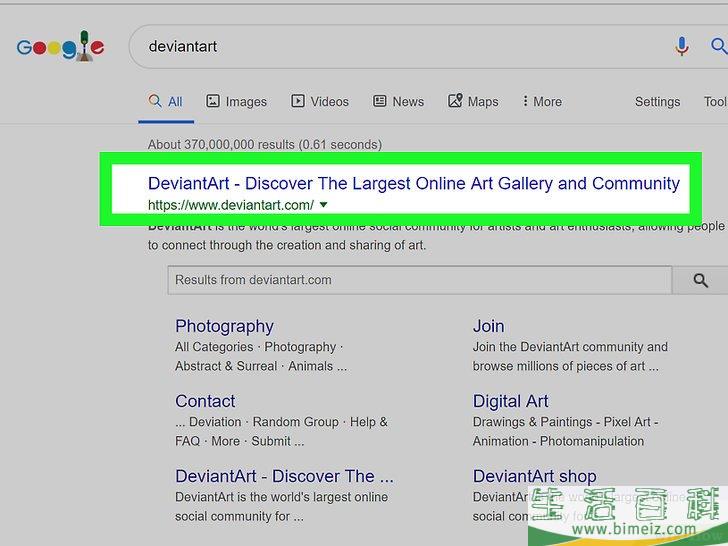Click the text 'Drawings & Paintings - Pixel Art -'
The image size is (728, 546).
(x=566, y=422)
